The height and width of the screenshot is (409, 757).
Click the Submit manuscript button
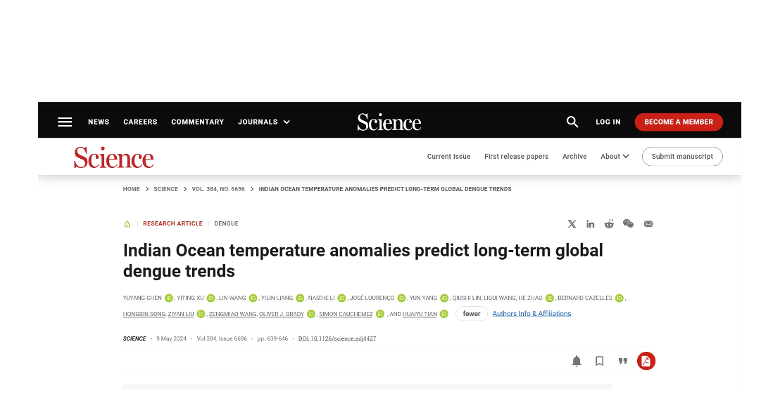(682, 156)
